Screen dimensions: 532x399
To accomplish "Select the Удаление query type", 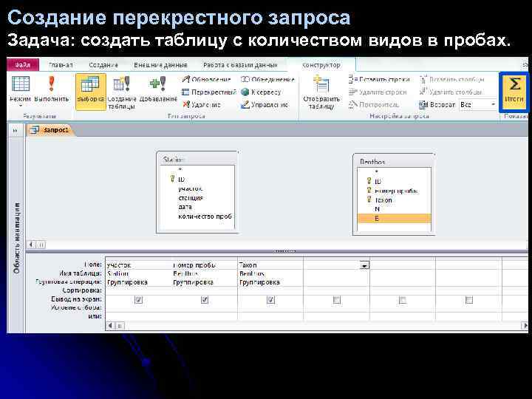I will pyautogui.click(x=202, y=105).
